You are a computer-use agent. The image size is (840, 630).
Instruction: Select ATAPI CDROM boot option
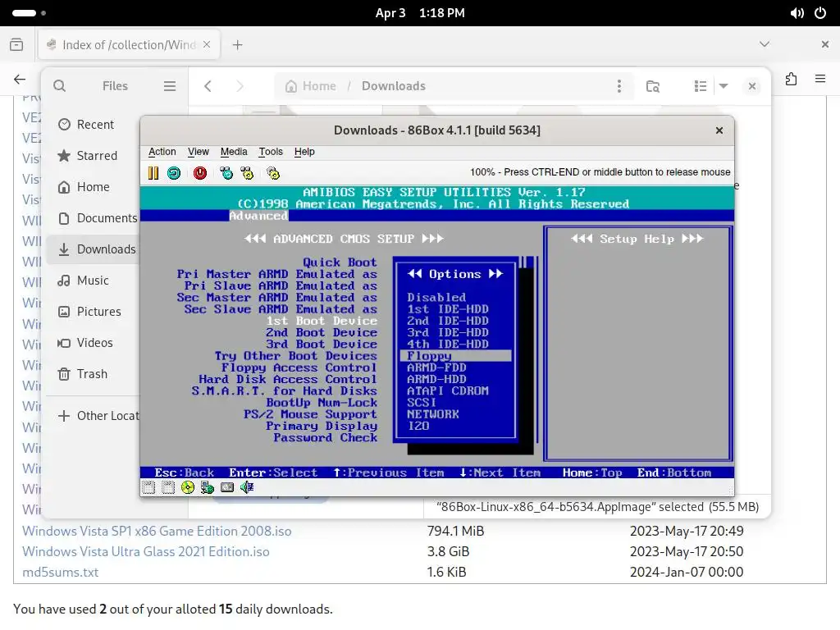point(447,390)
